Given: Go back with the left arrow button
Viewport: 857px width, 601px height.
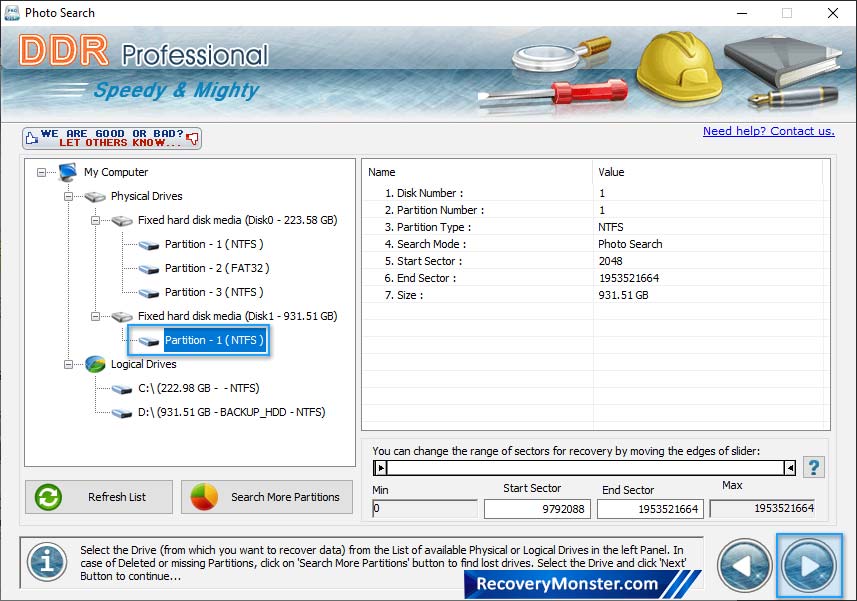Looking at the screenshot, I should (x=744, y=566).
